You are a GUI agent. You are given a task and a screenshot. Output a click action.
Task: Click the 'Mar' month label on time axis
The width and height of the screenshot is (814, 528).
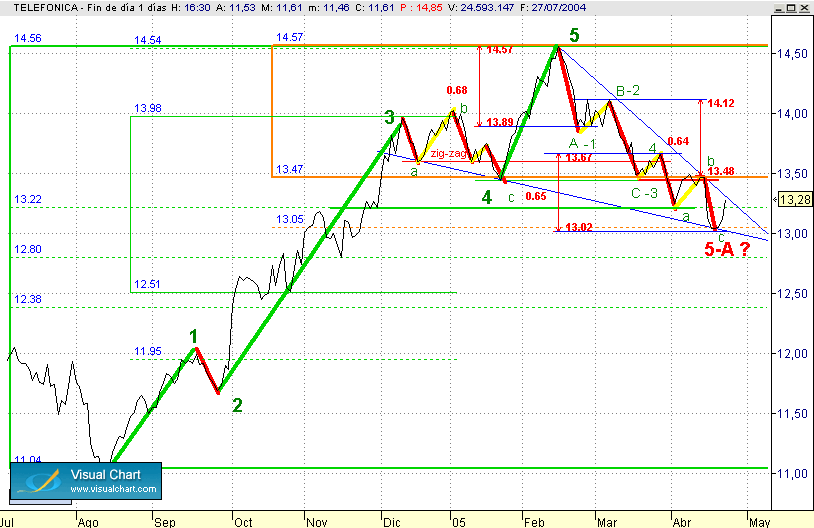607,522
